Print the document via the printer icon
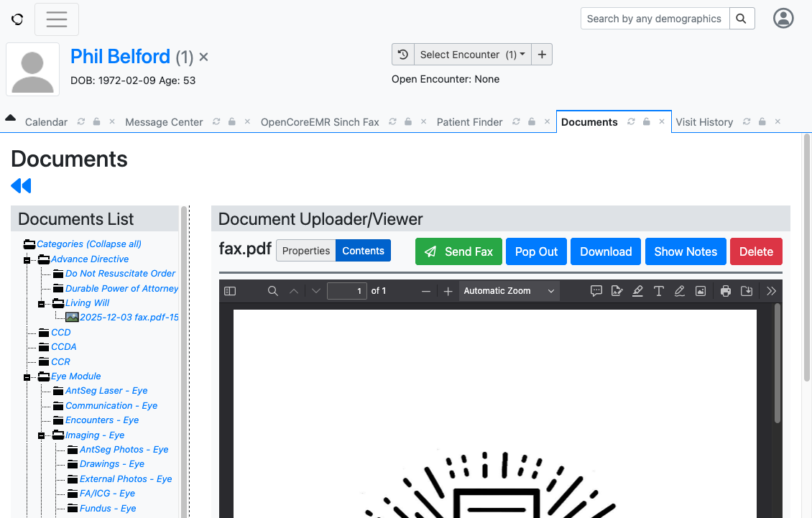Viewport: 812px width, 518px height. [726, 290]
